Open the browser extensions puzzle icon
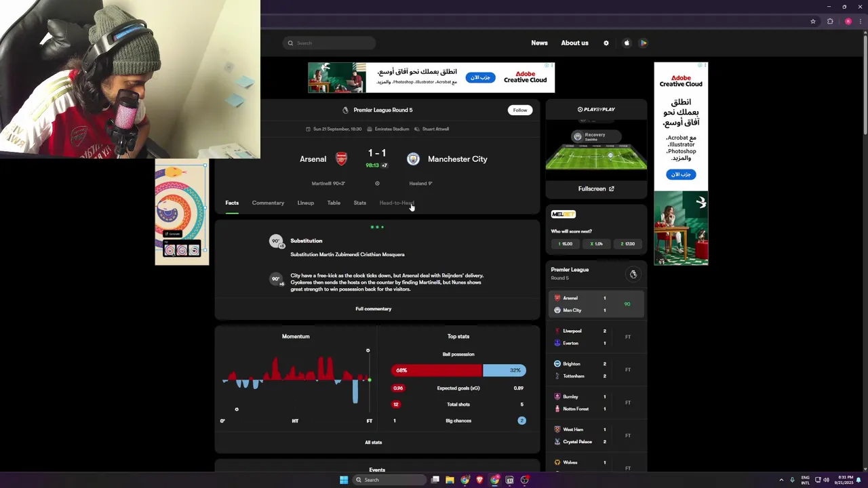Screen dimensions: 868x488 click(x=830, y=22)
